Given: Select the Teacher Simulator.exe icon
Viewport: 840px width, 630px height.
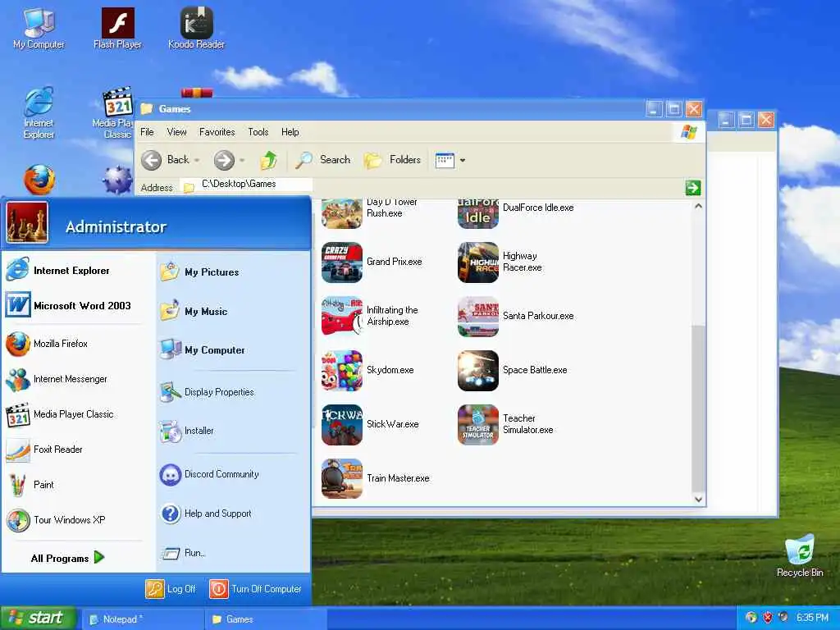Looking at the screenshot, I should [478, 424].
